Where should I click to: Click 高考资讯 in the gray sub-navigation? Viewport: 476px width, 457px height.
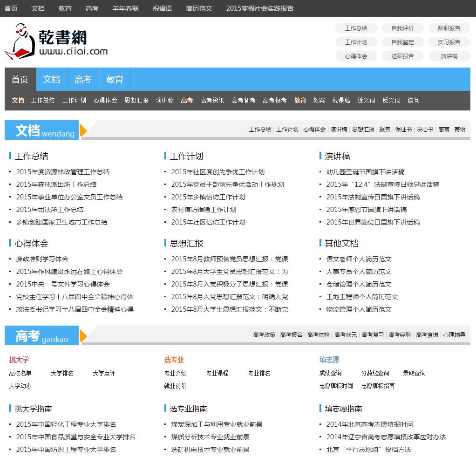coord(212,100)
